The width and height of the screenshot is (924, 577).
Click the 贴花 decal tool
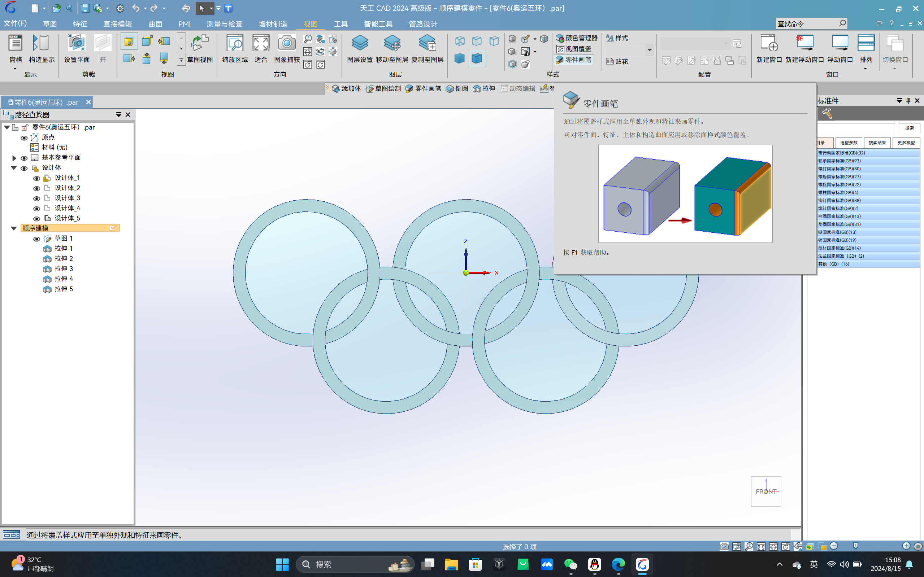617,61
